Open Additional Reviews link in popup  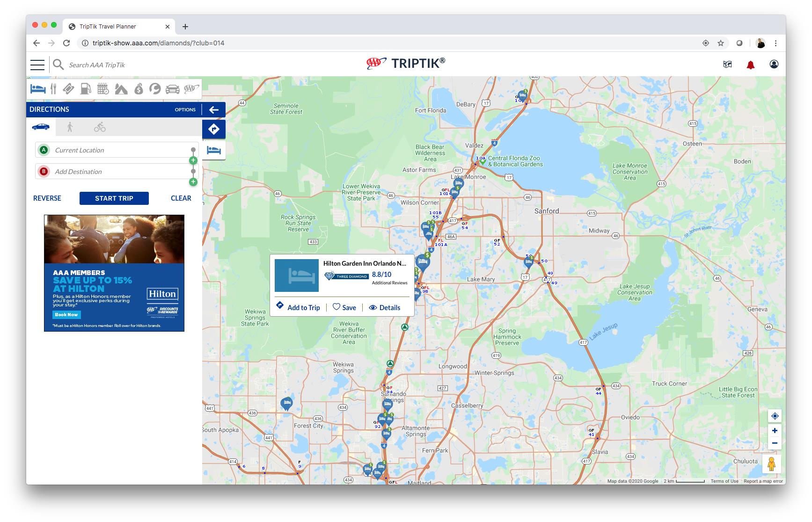click(389, 283)
